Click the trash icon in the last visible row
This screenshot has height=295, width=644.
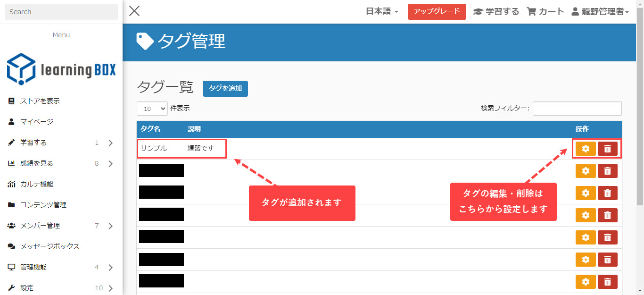point(607,282)
